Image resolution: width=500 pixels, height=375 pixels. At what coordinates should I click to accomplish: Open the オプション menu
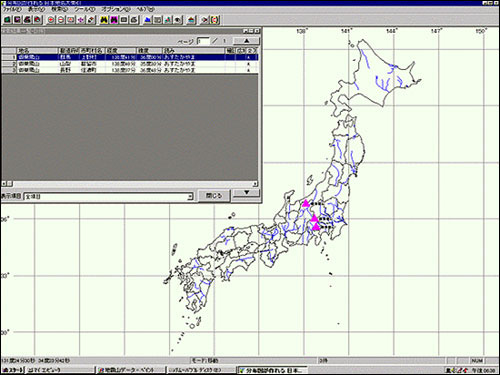point(116,9)
